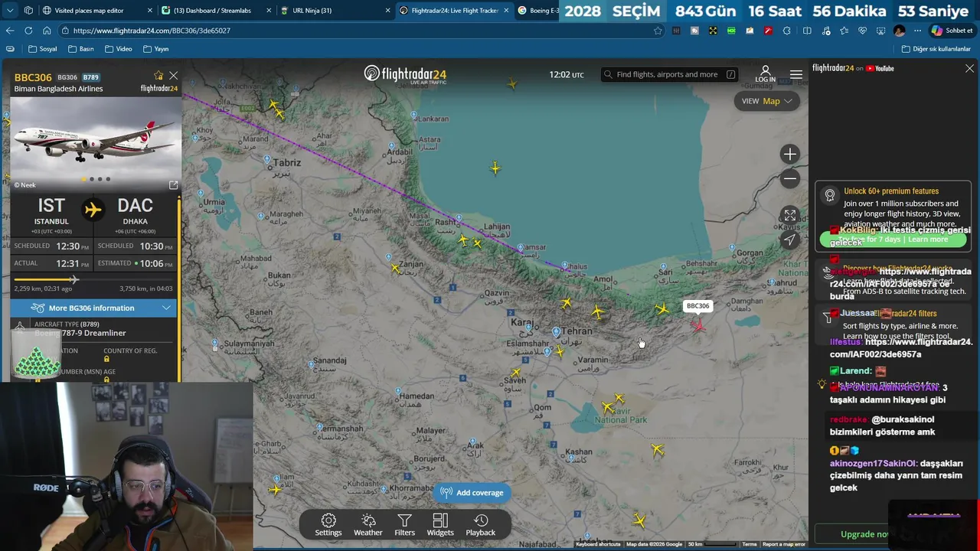This screenshot has height=551, width=980.
Task: Click the Flightradar24 logo at top
Action: [405, 74]
